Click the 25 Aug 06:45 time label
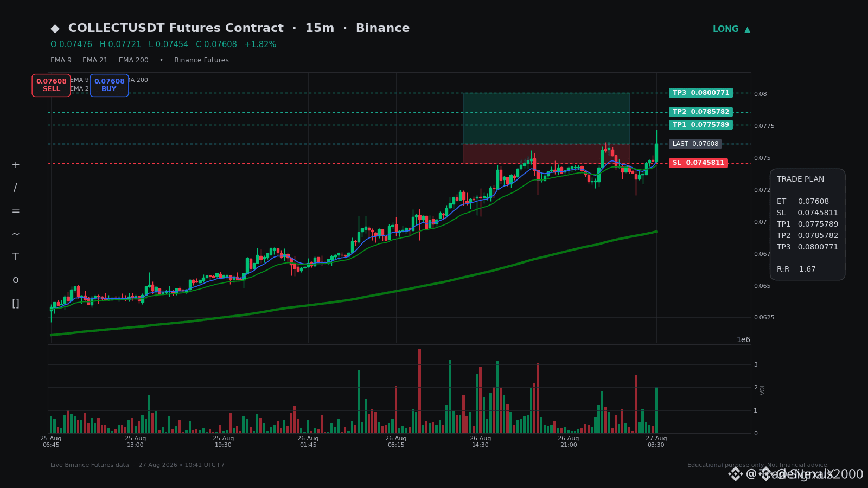Image resolution: width=868 pixels, height=488 pixels. 51,442
